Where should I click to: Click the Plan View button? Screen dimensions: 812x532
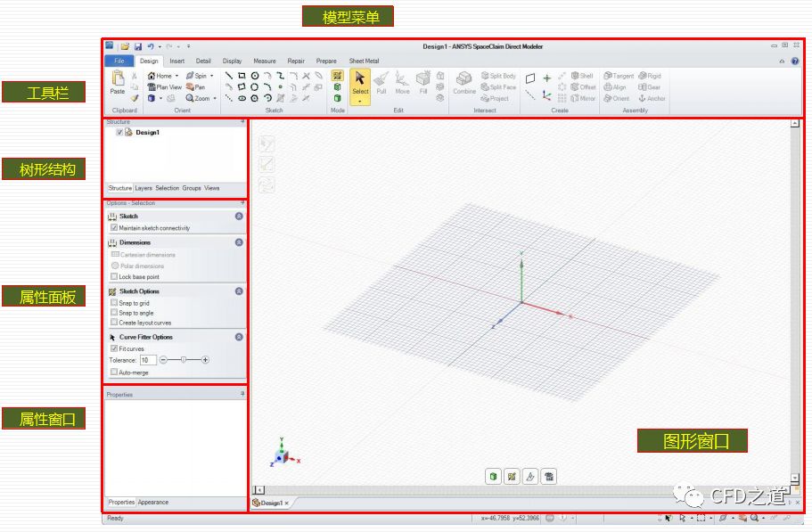(x=165, y=87)
